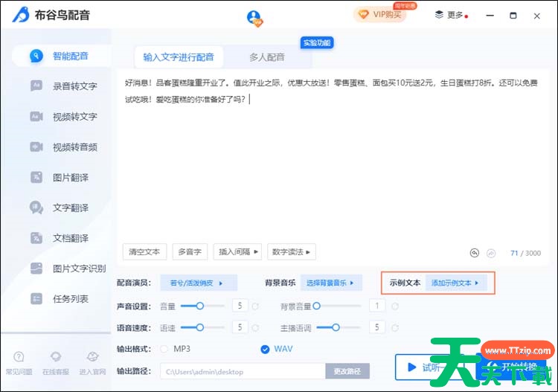Screen dimensions: 558x392
Task: Reset the 主播语调 value with refresh icon
Action: click(395, 327)
